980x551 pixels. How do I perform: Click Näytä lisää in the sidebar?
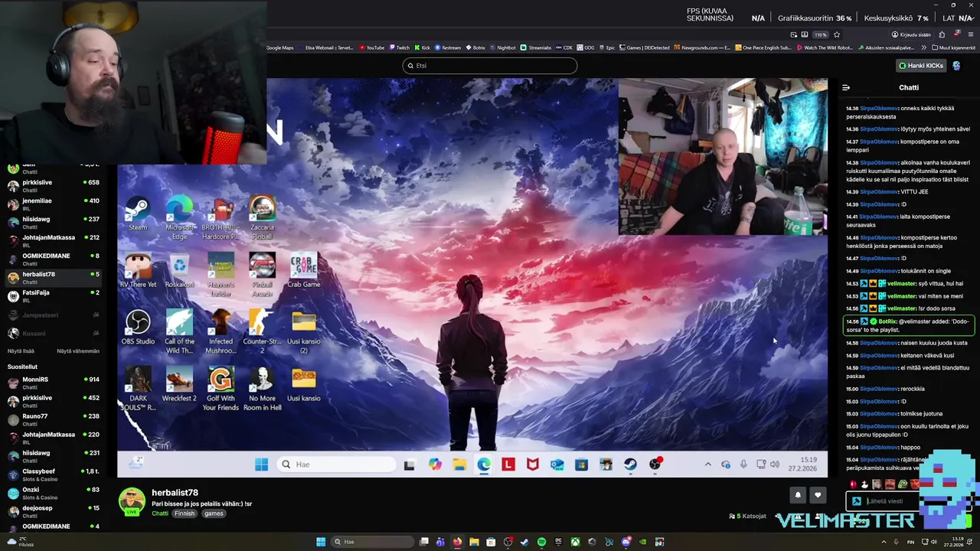pos(21,351)
